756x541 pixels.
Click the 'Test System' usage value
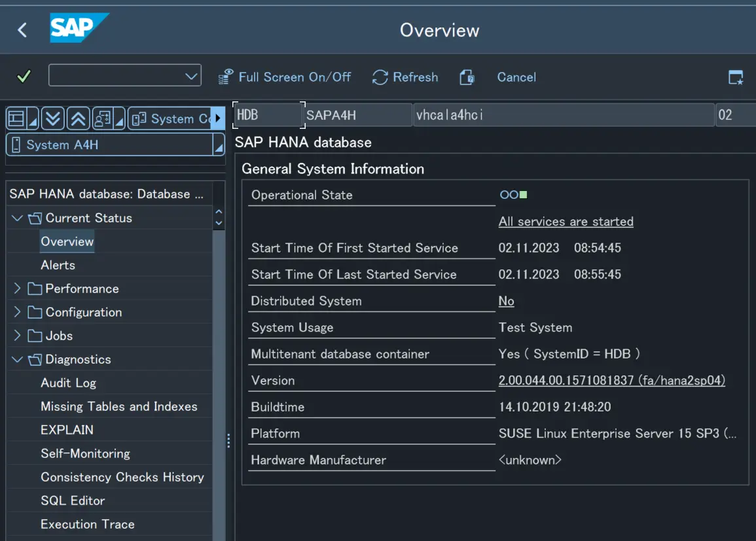[x=535, y=328]
